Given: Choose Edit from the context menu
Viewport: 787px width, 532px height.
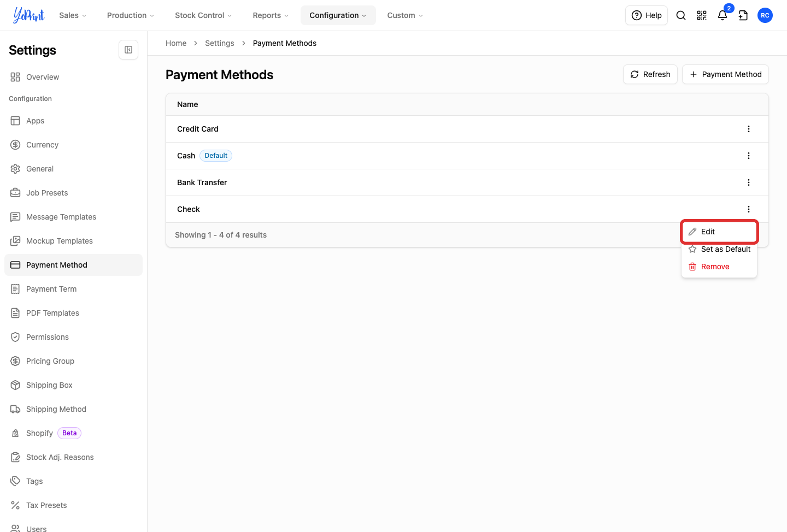Looking at the screenshot, I should pyautogui.click(x=719, y=232).
